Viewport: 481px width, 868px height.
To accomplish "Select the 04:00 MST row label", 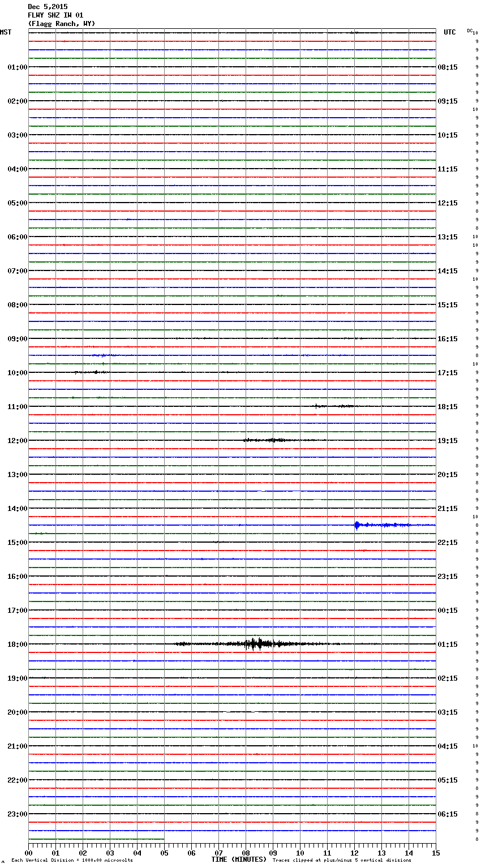I will click(17, 169).
